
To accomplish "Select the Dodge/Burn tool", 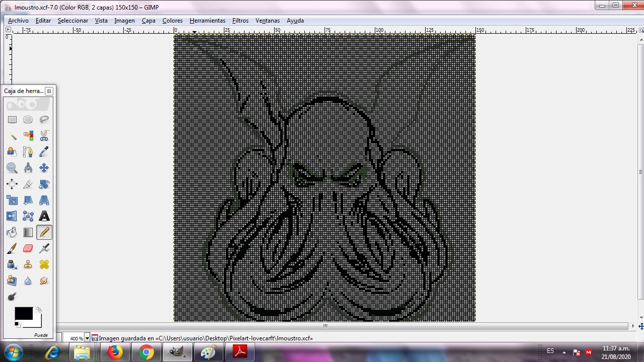I will (12, 297).
